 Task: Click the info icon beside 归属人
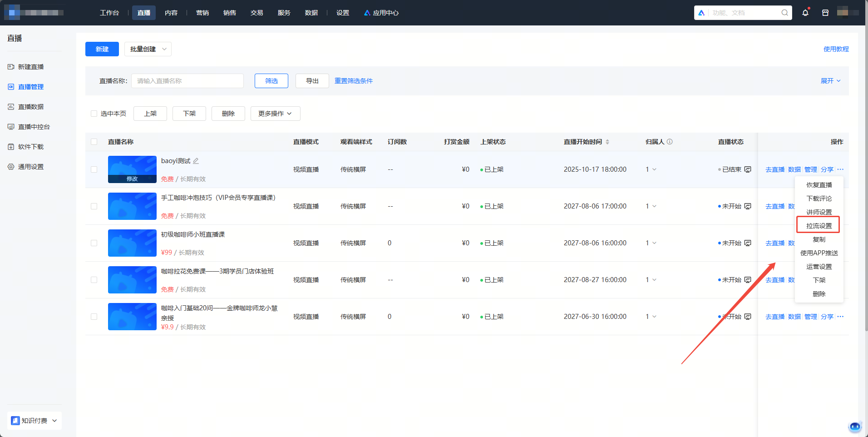coord(670,142)
